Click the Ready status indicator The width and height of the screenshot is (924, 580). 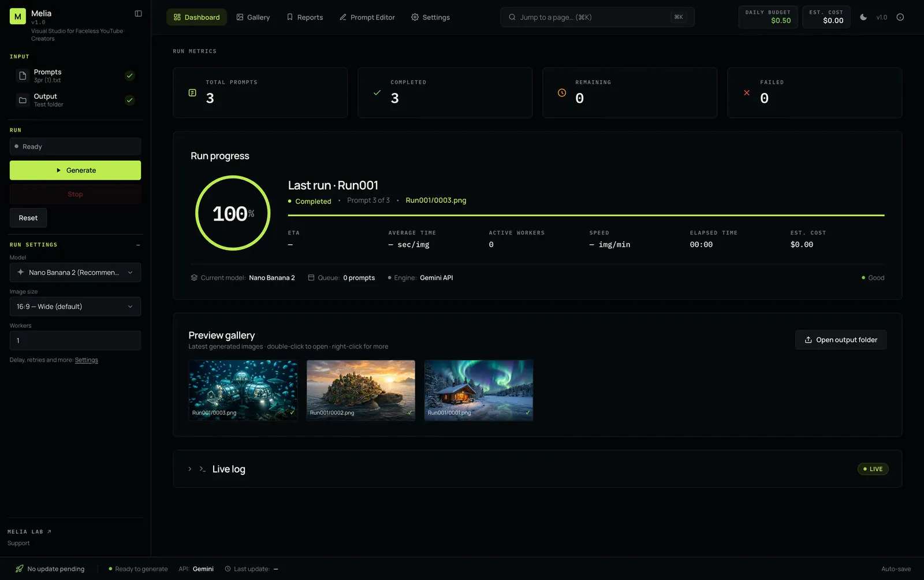click(75, 147)
